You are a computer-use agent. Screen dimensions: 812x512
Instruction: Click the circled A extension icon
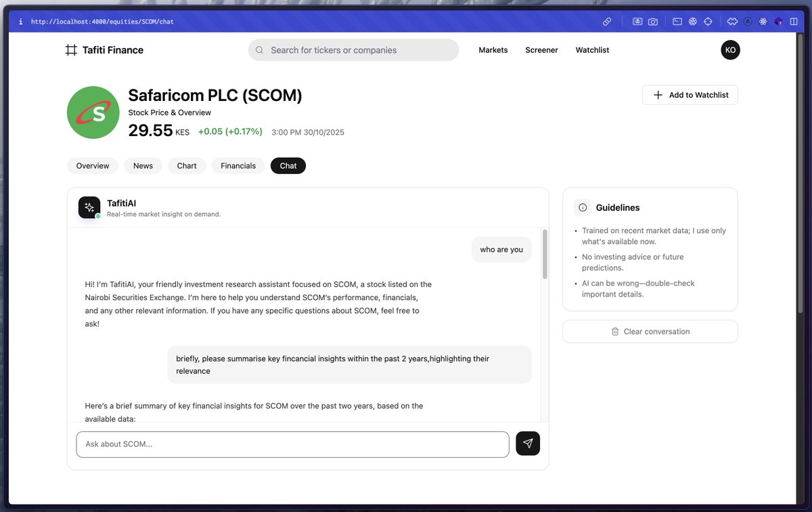coord(748,22)
